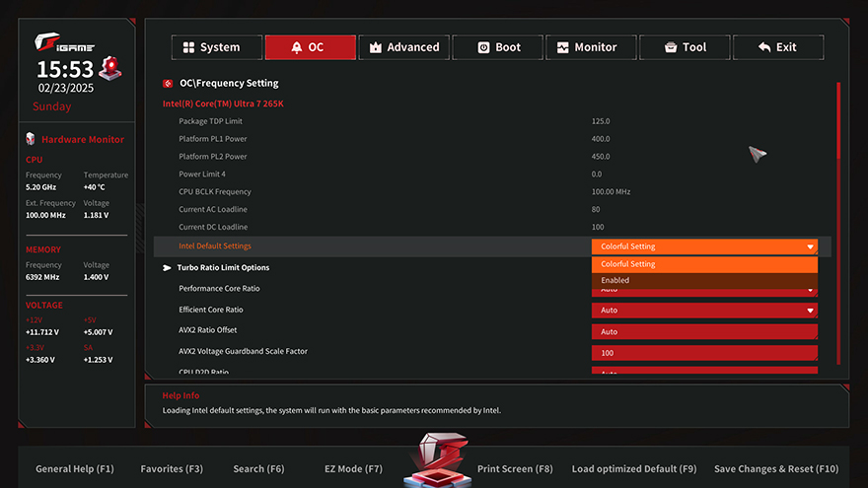Screen dimensions: 868x488
Task: Expand Turbo Ratio Limit Options arrow
Action: pos(167,268)
